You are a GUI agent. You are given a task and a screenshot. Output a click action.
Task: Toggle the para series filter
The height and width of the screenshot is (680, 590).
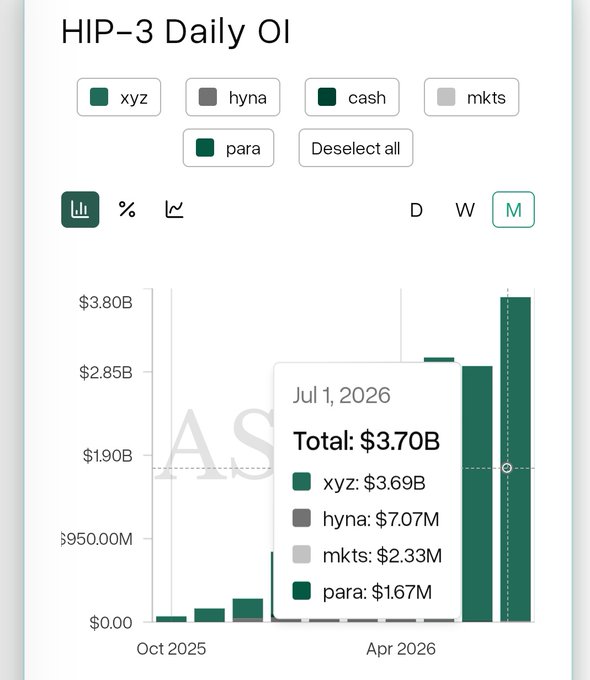tap(228, 148)
